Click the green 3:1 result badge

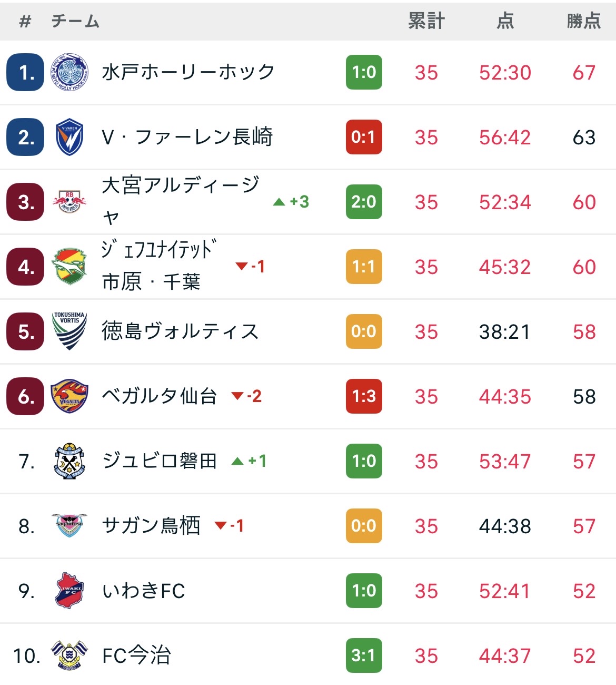[364, 655]
